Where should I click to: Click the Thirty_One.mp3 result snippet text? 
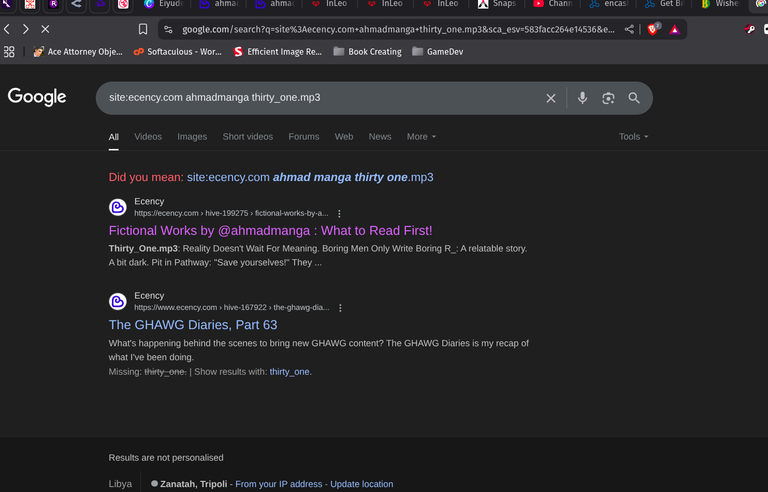pyautogui.click(x=318, y=255)
